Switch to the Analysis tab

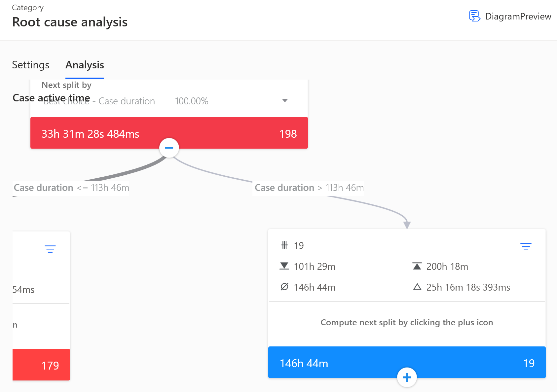pos(85,65)
